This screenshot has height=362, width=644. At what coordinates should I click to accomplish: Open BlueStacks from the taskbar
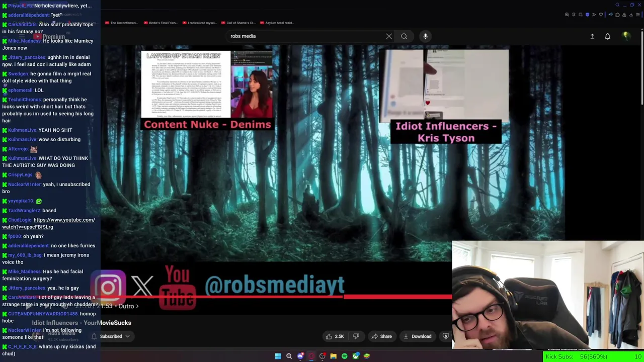[x=367, y=356]
